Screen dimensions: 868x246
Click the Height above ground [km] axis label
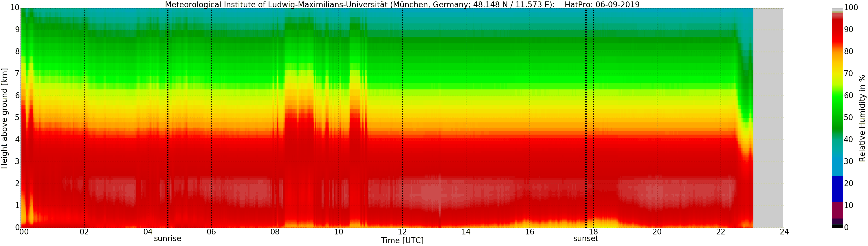(x=4, y=118)
